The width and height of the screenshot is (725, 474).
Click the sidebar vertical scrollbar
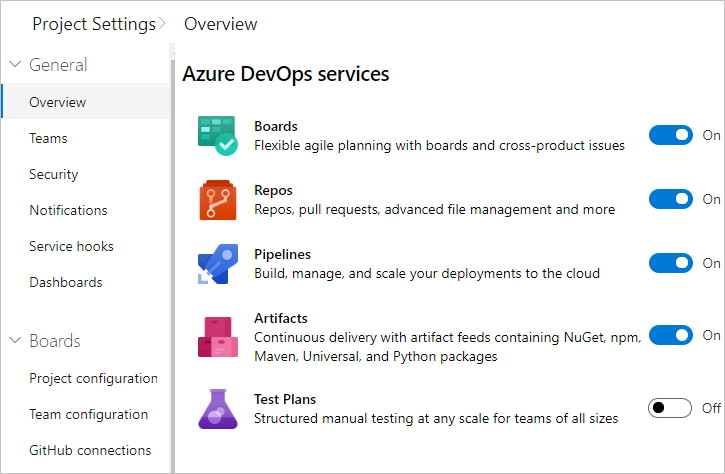[x=172, y=250]
